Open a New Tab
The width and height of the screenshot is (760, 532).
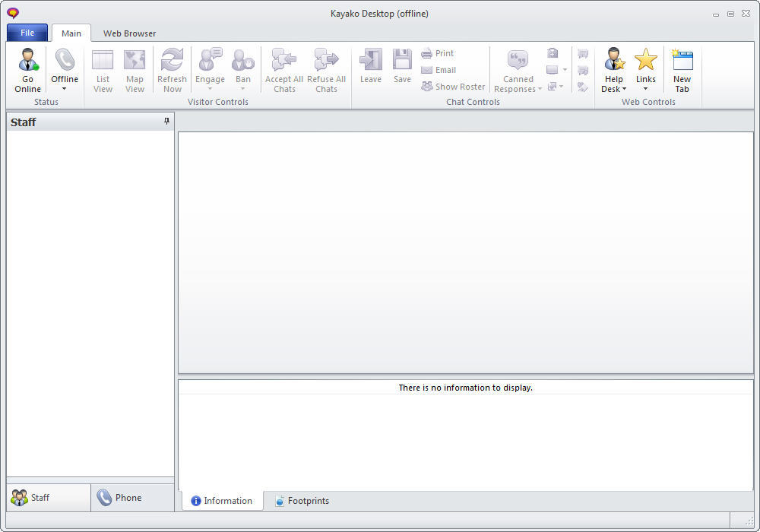coord(682,71)
